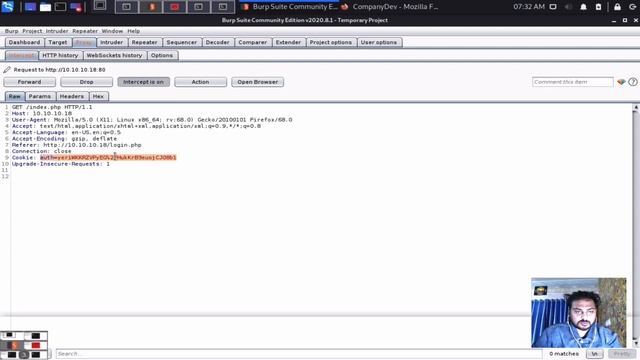The image size is (640, 360).
Task: Open the Burp menu
Action: tap(11, 31)
